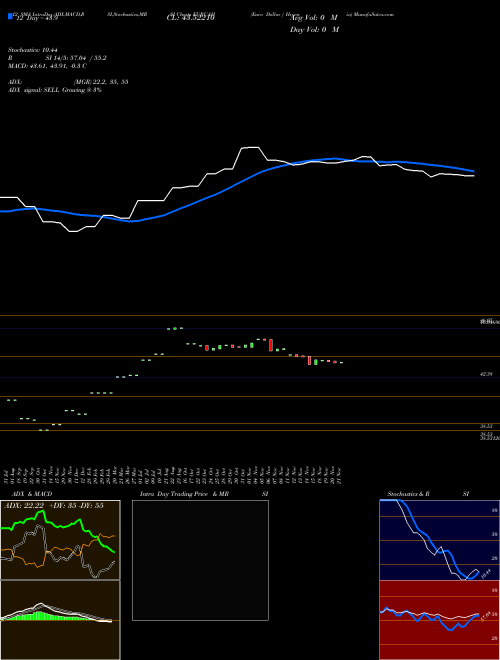This screenshot has height=660, width=500.
Task: Open the empty intraday trading price panel
Action: point(200,560)
